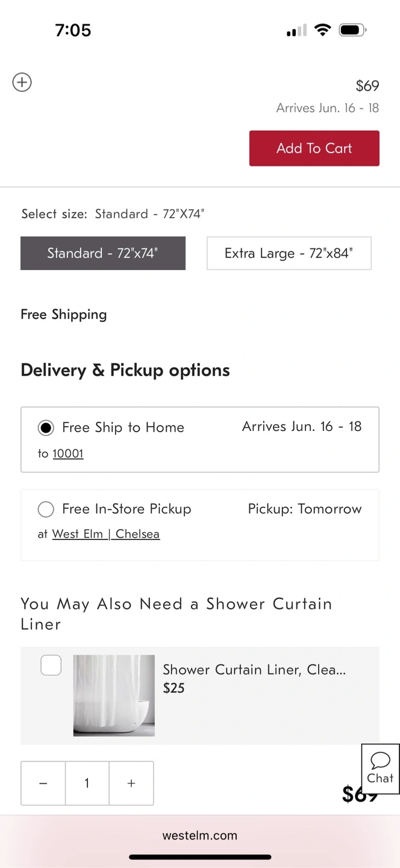This screenshot has width=400, height=868.
Task: Open the Chat speech bubble widget
Action: (x=380, y=768)
